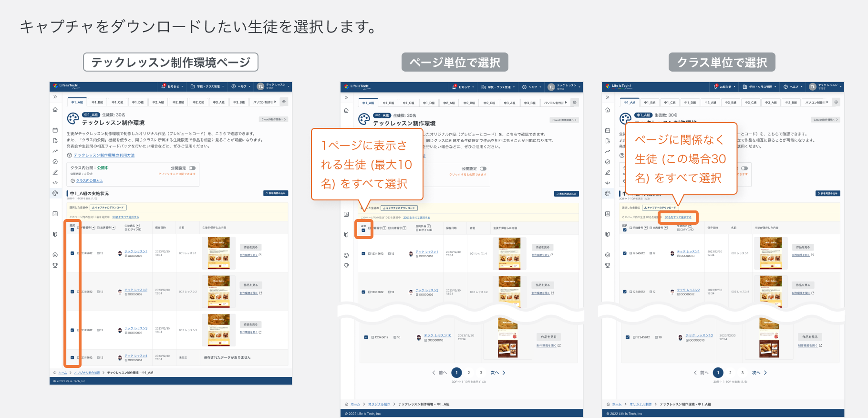Toggle 公開設定 switch in left screenshot
This screenshot has height=418, width=868.
coord(192,168)
